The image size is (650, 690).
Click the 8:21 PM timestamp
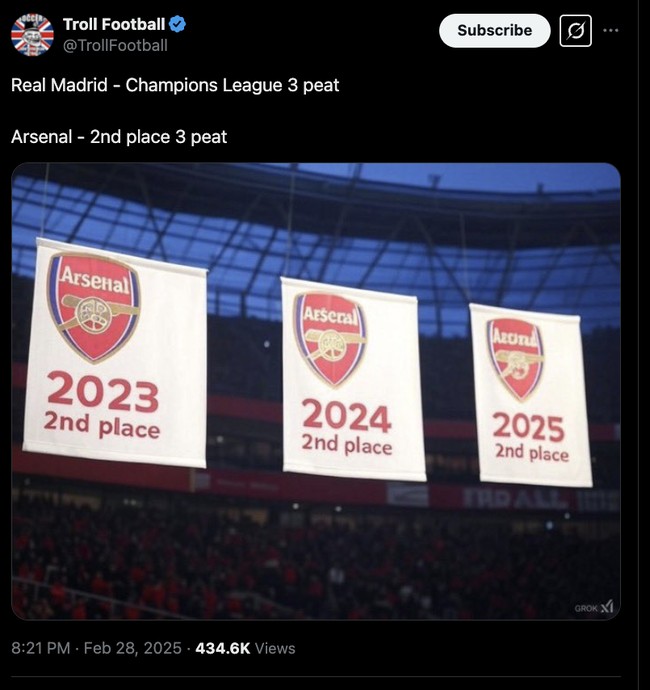coord(42,648)
